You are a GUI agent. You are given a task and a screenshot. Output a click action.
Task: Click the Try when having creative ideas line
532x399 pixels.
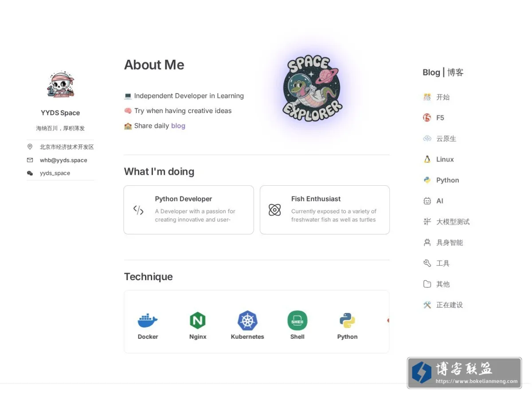178,111
